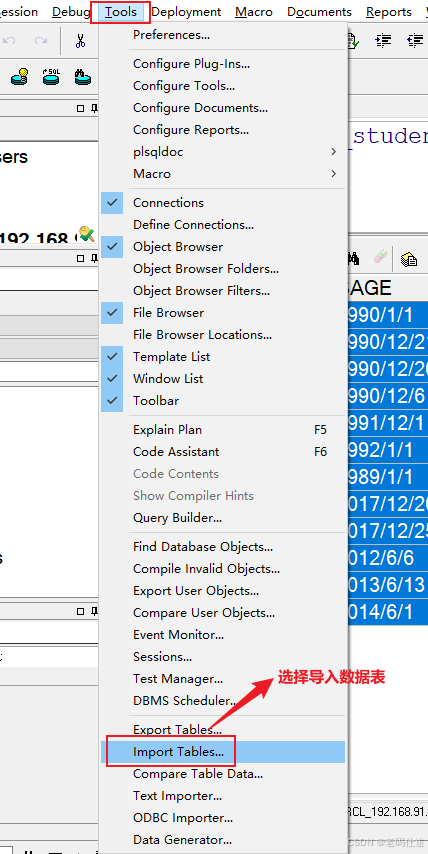This screenshot has width=428, height=854.
Task: Click the Redo arrow toolbar icon
Action: coord(41,40)
